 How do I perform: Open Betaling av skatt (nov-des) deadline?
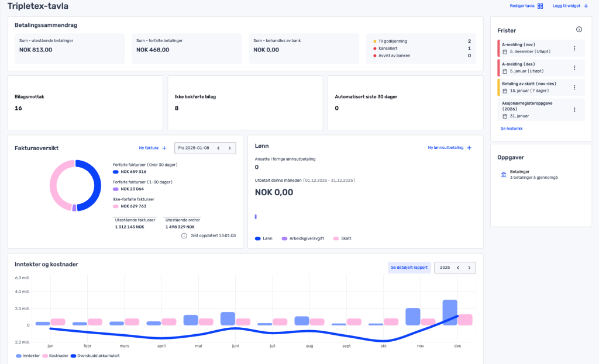(541, 87)
